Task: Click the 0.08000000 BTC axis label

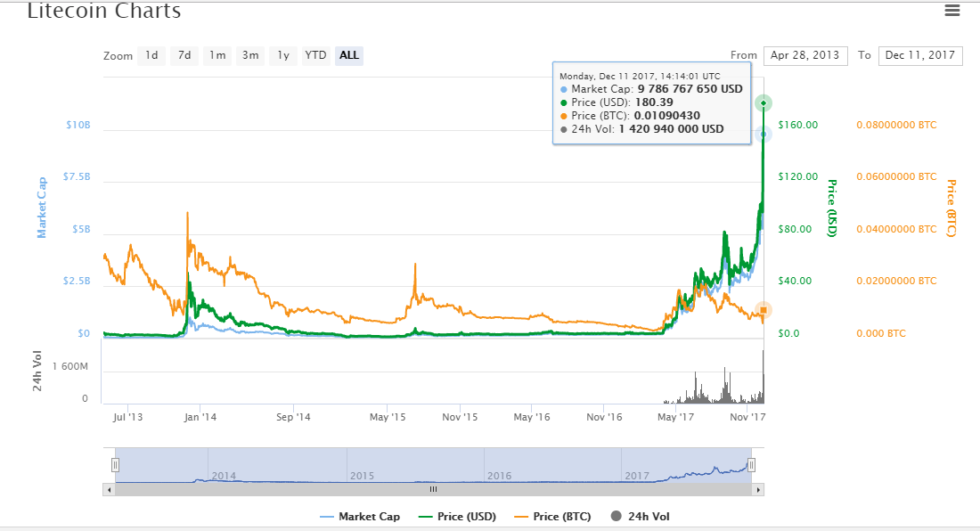Action: coord(896,125)
